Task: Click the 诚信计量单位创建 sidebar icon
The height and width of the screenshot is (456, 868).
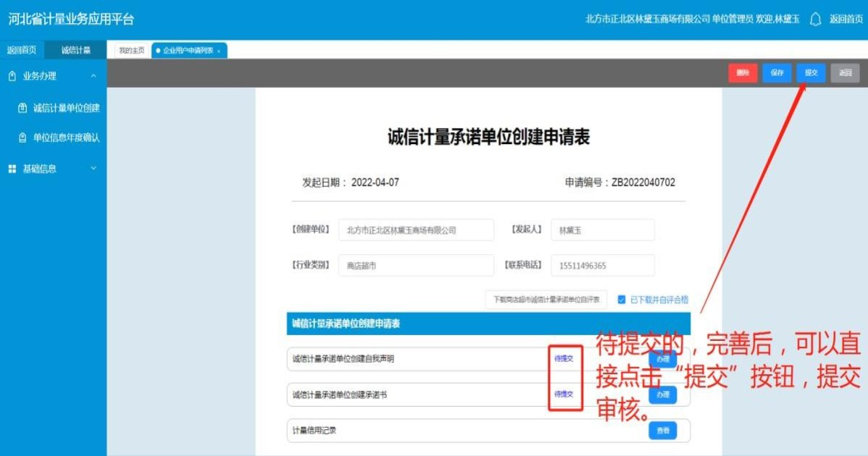Action: click(22, 108)
